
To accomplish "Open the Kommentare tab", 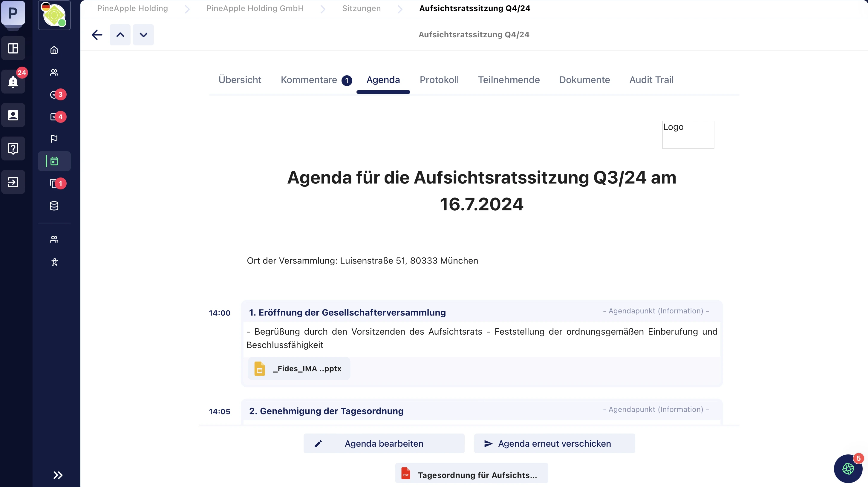I will pos(309,80).
